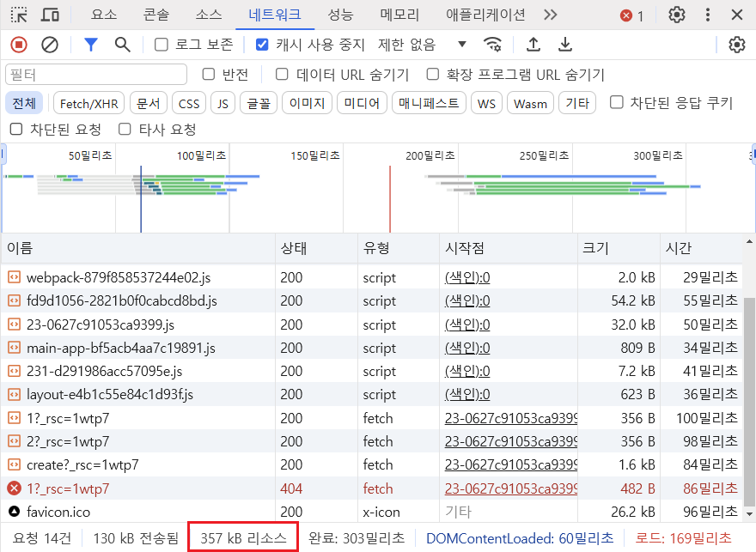Check the 데이터 URL 숨기기 option
The height and width of the screenshot is (552, 756).
282,74
